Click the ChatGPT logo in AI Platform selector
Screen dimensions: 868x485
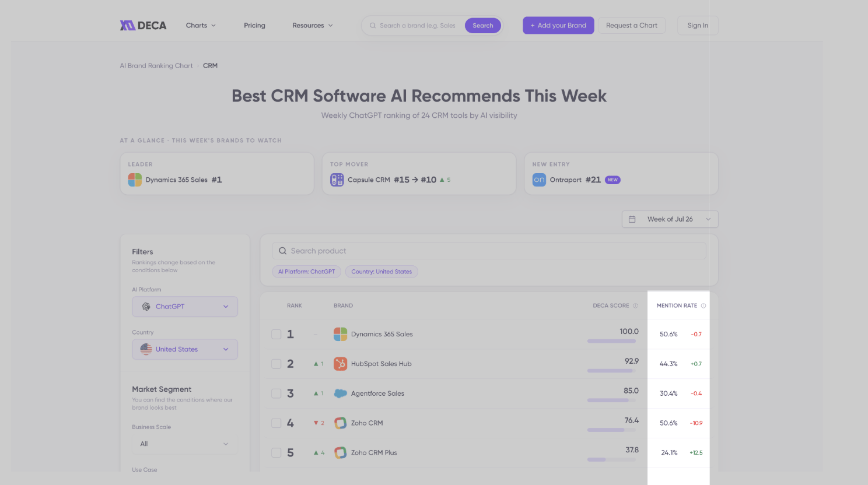(x=146, y=307)
